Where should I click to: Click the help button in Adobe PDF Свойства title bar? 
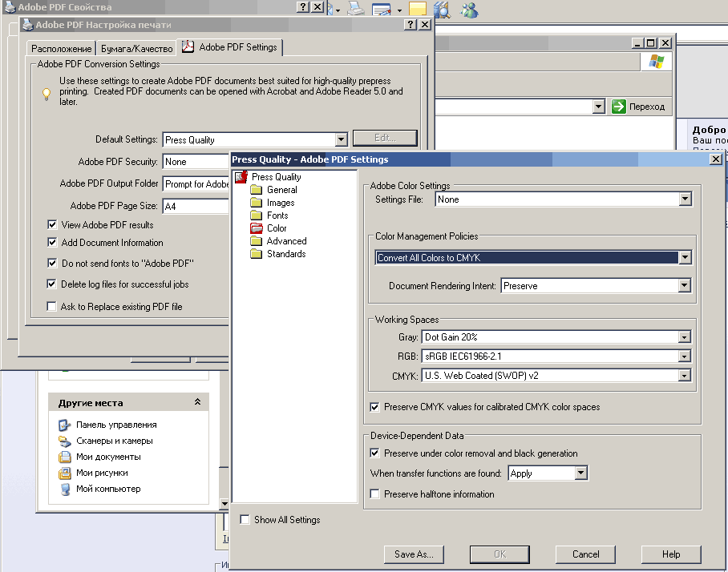pos(303,7)
